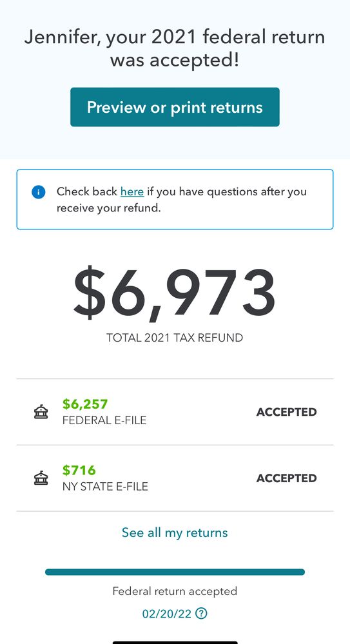
Task: Open the FEDERAL E-FILE row
Action: [175, 412]
